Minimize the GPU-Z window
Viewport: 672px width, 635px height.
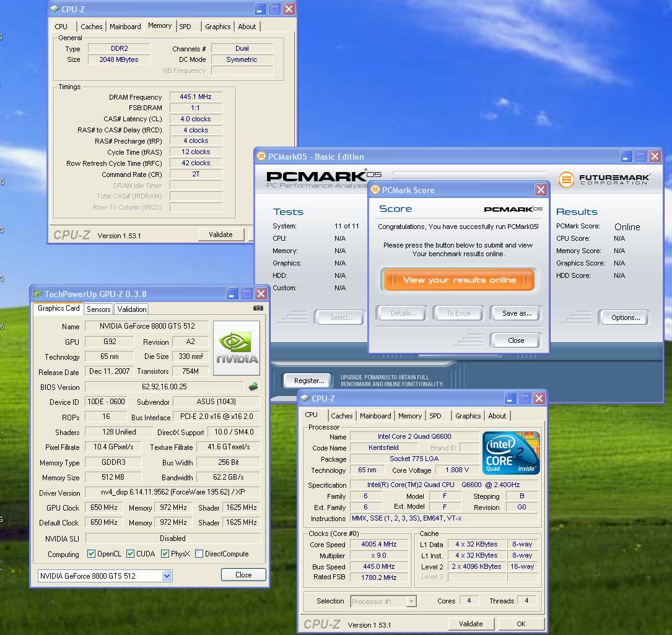[232, 294]
